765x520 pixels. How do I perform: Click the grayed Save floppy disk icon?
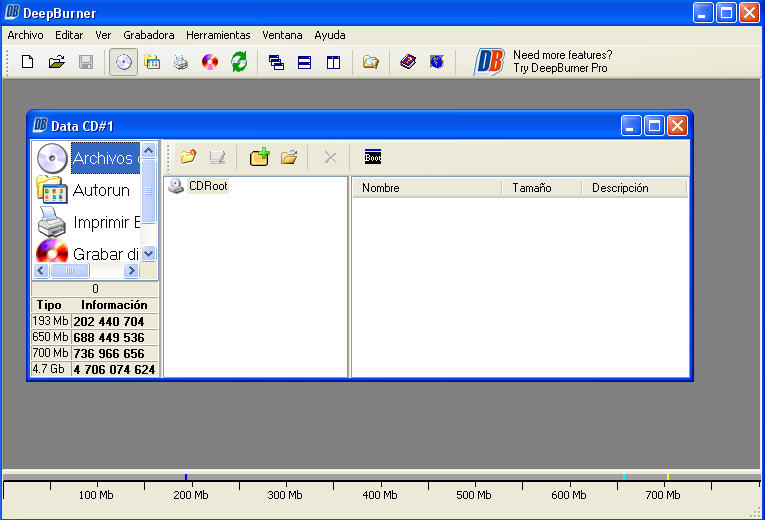pyautogui.click(x=86, y=62)
